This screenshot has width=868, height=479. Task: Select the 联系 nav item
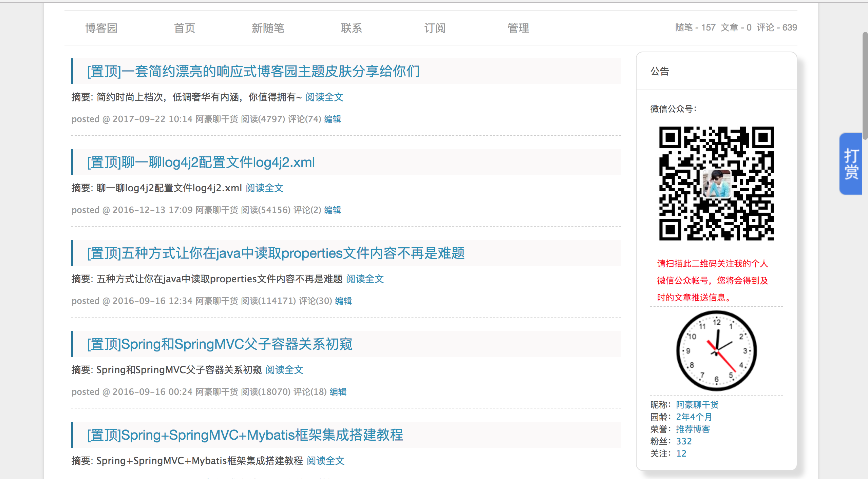pos(351,28)
